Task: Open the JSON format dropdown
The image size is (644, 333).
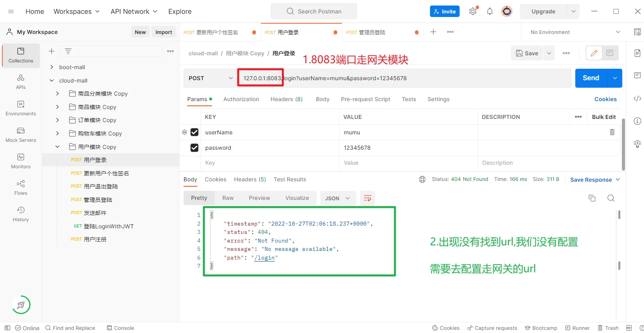Action: click(x=338, y=198)
